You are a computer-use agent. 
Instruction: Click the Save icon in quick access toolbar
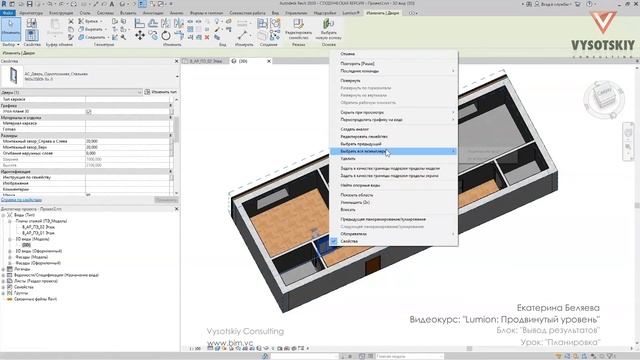click(x=29, y=4)
